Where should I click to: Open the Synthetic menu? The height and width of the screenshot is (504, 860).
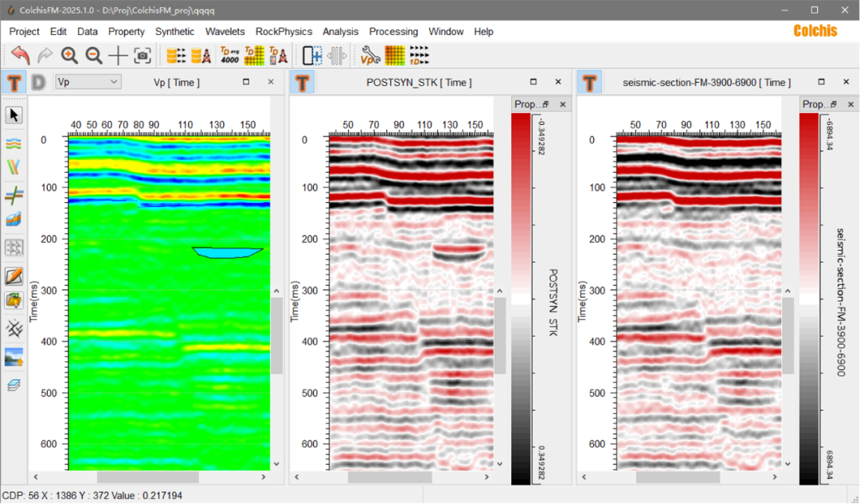(174, 32)
